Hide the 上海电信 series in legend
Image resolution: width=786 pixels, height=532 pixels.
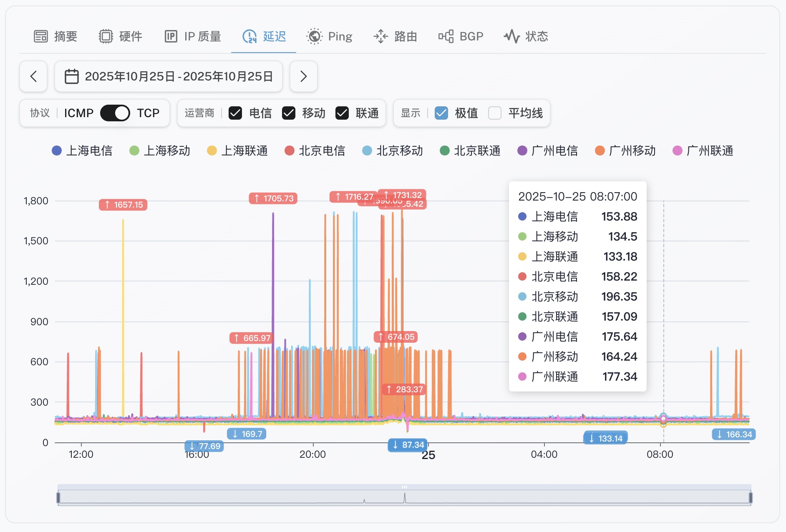pos(83,151)
